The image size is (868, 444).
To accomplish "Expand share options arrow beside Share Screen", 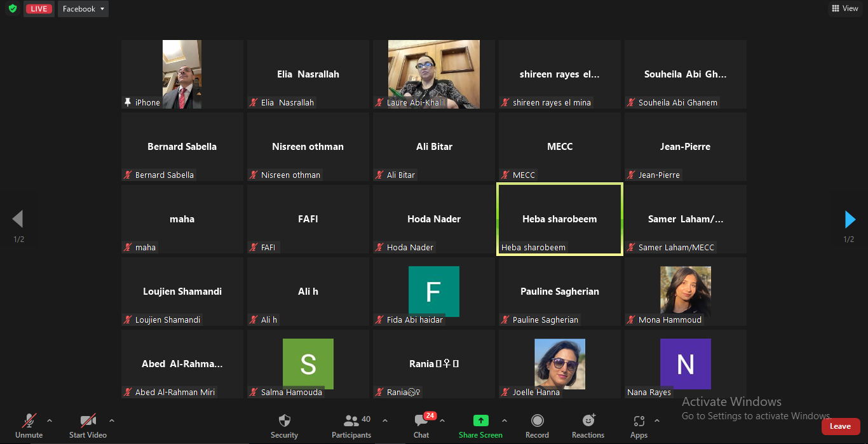I will coord(505,420).
